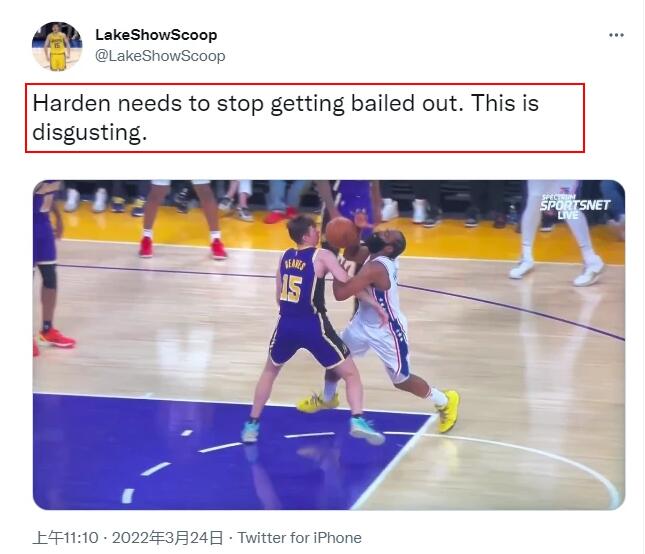Click the word "disgusting." in the tweet

90,133
